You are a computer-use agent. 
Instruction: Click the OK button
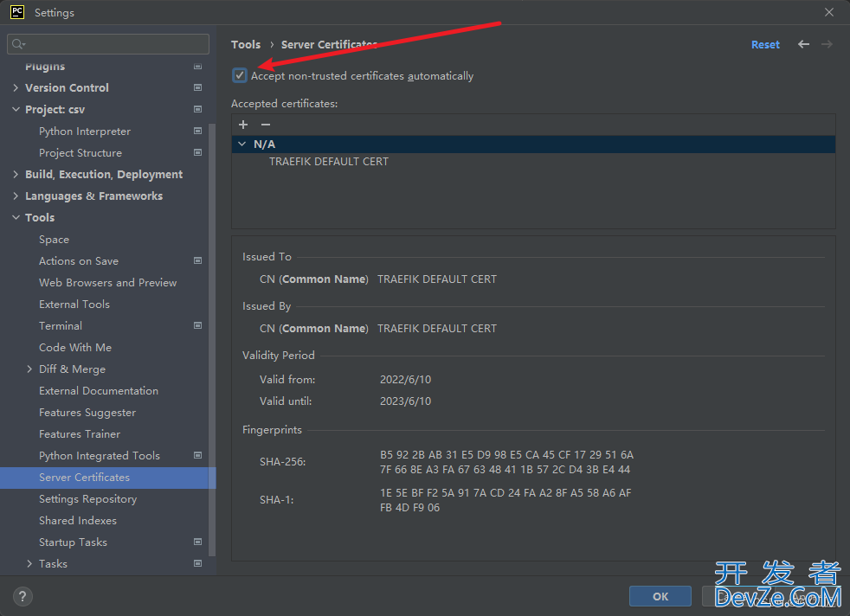click(x=660, y=596)
